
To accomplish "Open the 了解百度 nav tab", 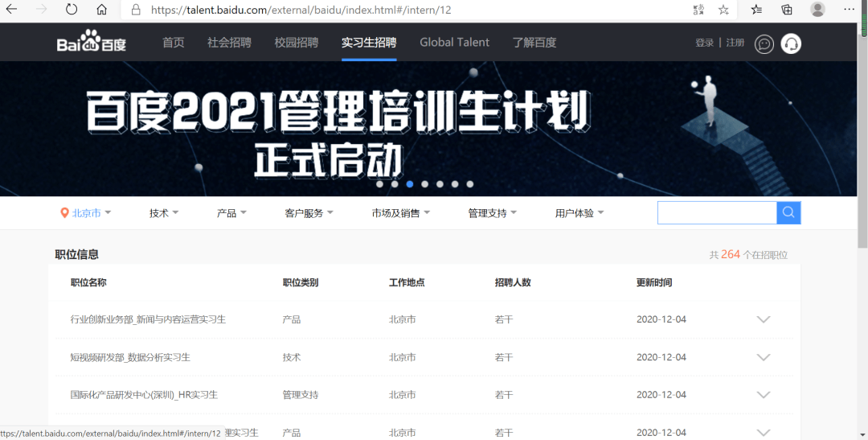I will click(x=534, y=42).
